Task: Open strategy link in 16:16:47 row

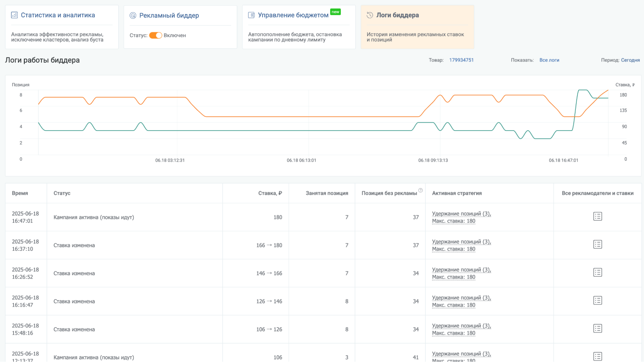Action: point(461,301)
